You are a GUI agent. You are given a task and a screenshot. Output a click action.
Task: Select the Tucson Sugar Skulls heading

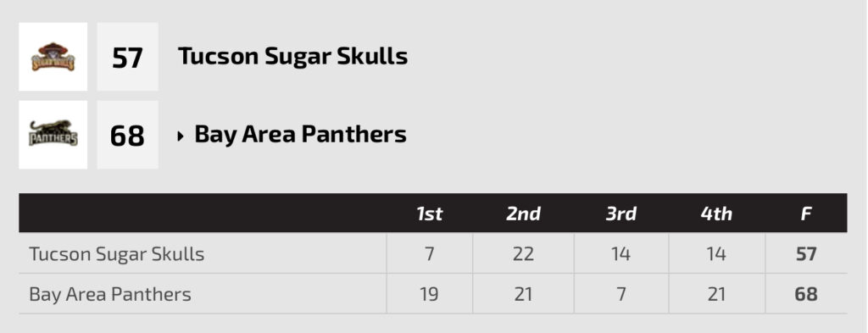point(292,57)
